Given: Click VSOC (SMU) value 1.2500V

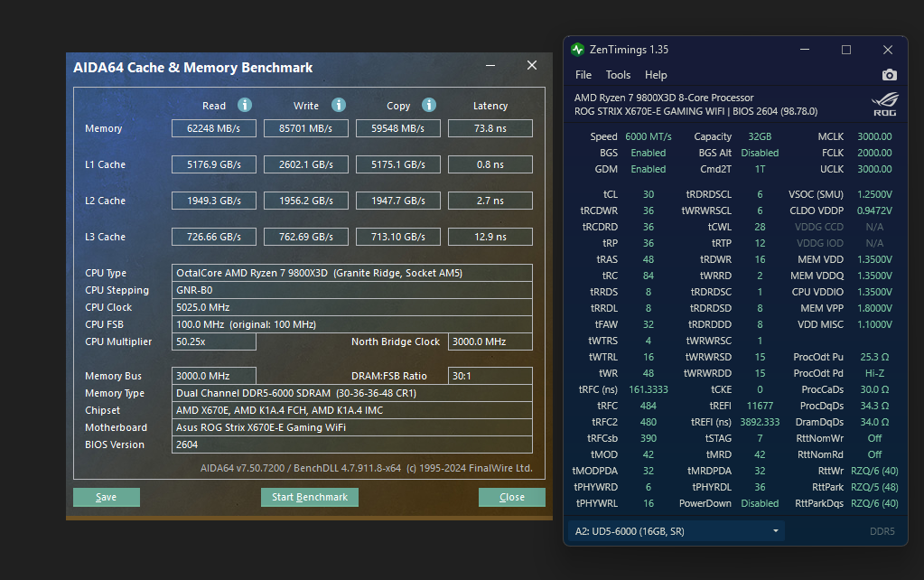Looking at the screenshot, I should tap(874, 194).
